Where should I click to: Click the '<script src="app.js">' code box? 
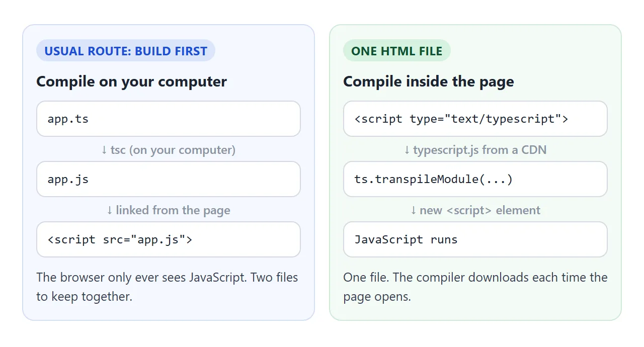[169, 239]
